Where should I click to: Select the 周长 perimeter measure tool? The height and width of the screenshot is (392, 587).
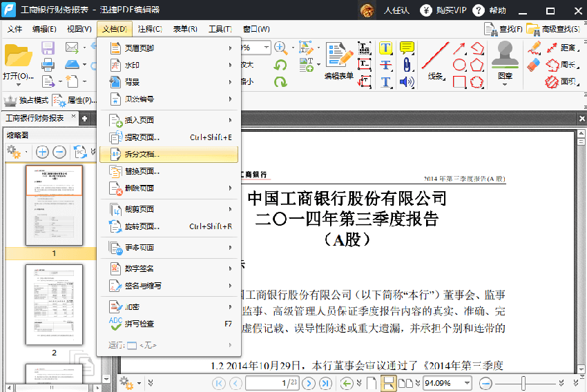coord(563,65)
